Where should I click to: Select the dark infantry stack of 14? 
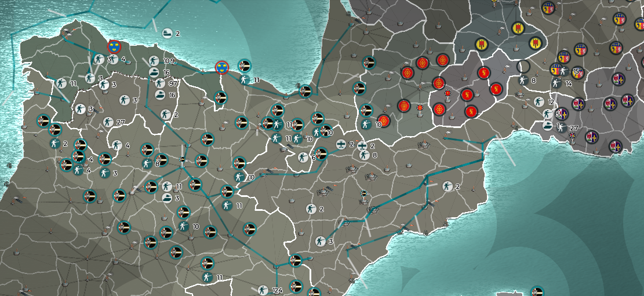click(556, 83)
